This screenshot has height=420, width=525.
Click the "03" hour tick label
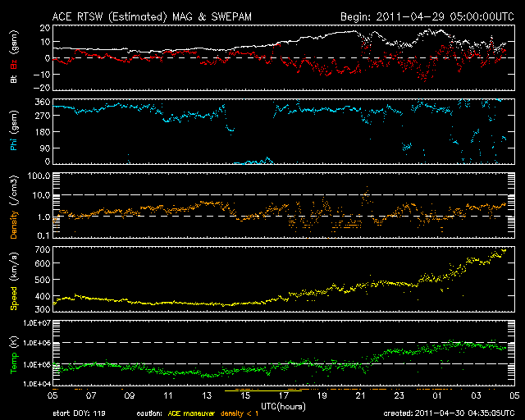click(476, 395)
